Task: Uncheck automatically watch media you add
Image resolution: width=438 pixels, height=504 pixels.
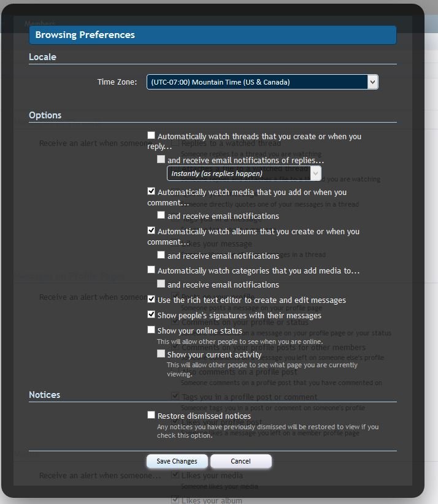Action: tap(151, 191)
